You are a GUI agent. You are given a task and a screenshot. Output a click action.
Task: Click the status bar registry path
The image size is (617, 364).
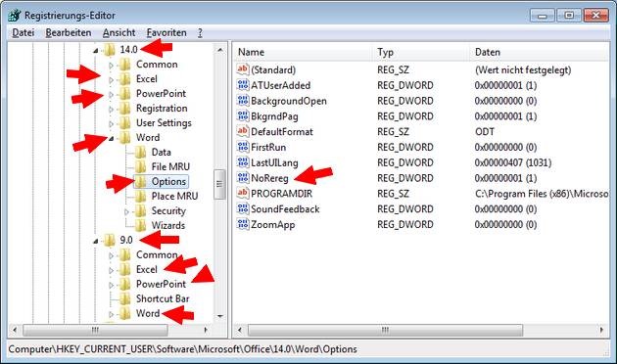point(182,349)
